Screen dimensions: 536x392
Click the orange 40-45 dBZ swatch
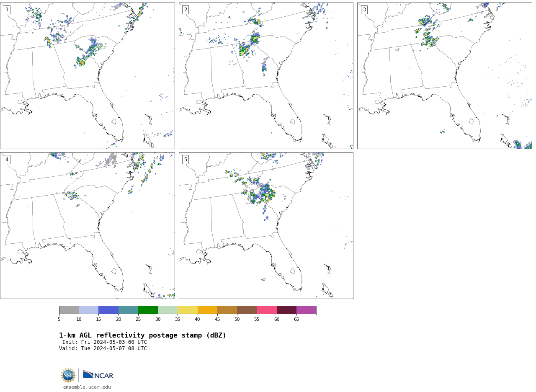coord(207,310)
